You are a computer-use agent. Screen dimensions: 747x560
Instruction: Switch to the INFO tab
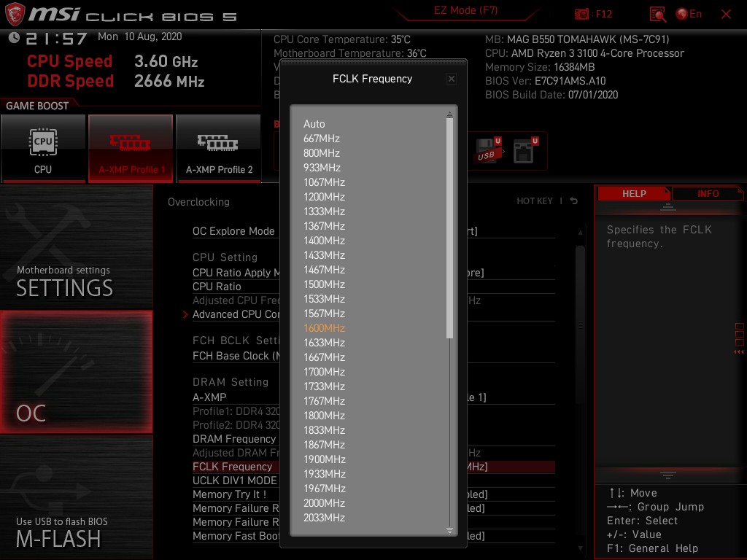pos(708,194)
